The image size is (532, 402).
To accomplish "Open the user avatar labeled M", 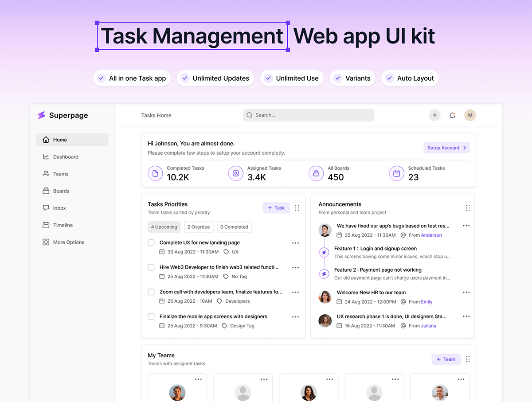I will click(470, 115).
